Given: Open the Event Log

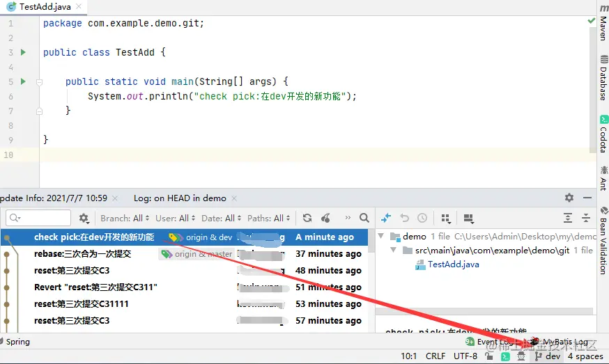Looking at the screenshot, I should pyautogui.click(x=491, y=342).
